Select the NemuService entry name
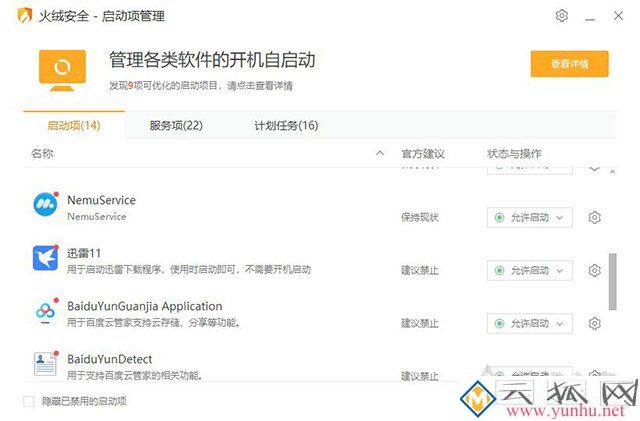Screen dimensions: 640x421 pyautogui.click(x=101, y=200)
